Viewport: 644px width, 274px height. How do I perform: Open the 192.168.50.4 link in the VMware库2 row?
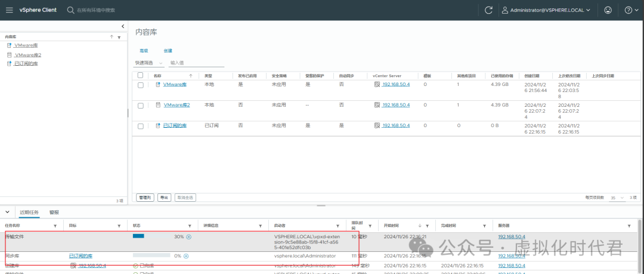point(396,105)
